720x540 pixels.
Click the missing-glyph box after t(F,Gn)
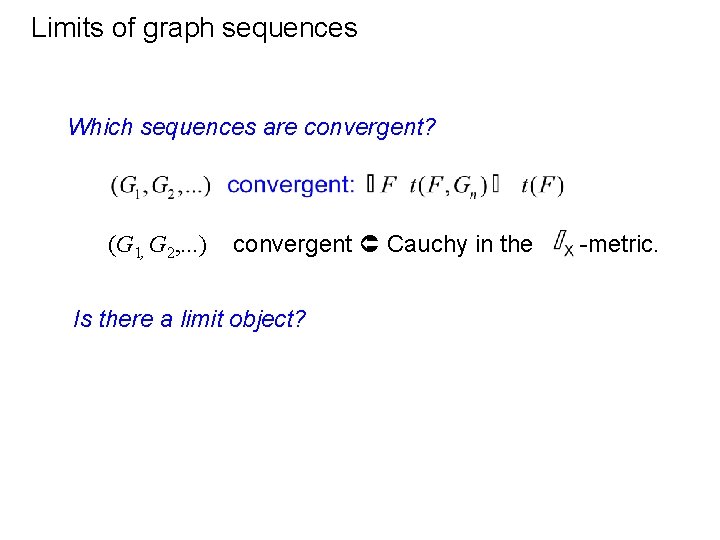[495, 184]
